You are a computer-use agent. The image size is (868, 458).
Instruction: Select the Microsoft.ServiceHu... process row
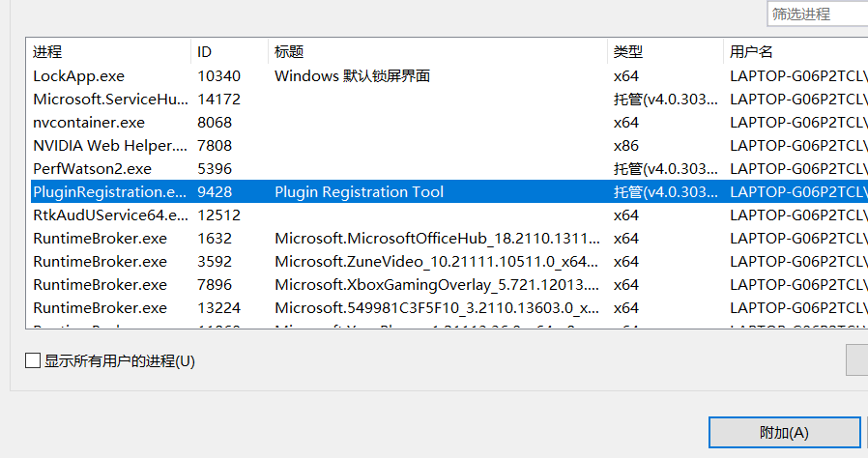(449, 99)
